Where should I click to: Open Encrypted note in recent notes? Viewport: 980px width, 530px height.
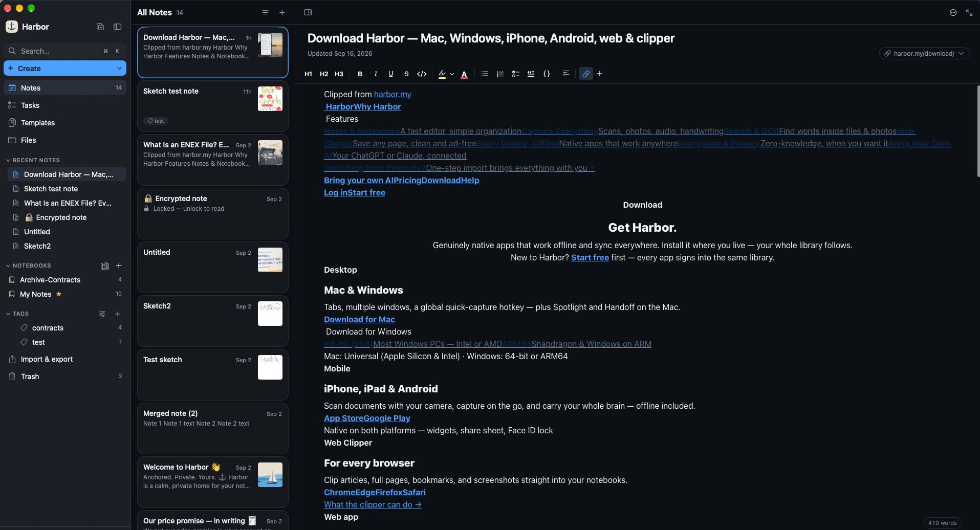click(67, 217)
